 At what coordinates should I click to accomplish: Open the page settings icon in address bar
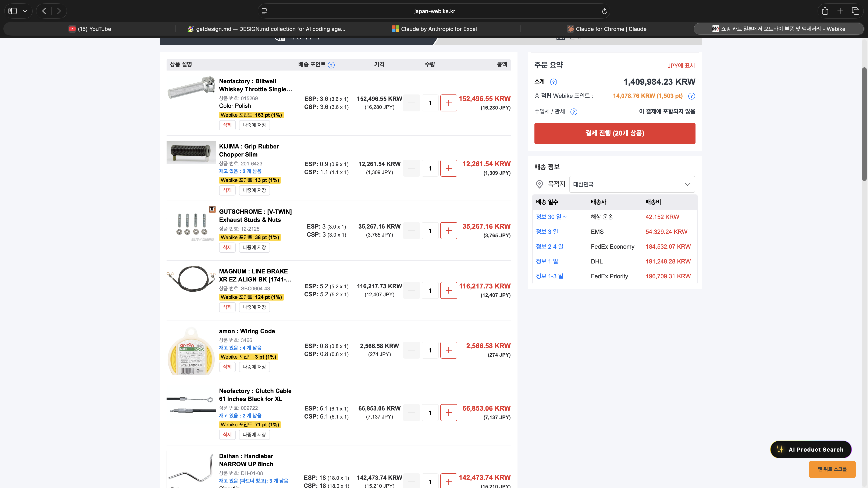264,11
